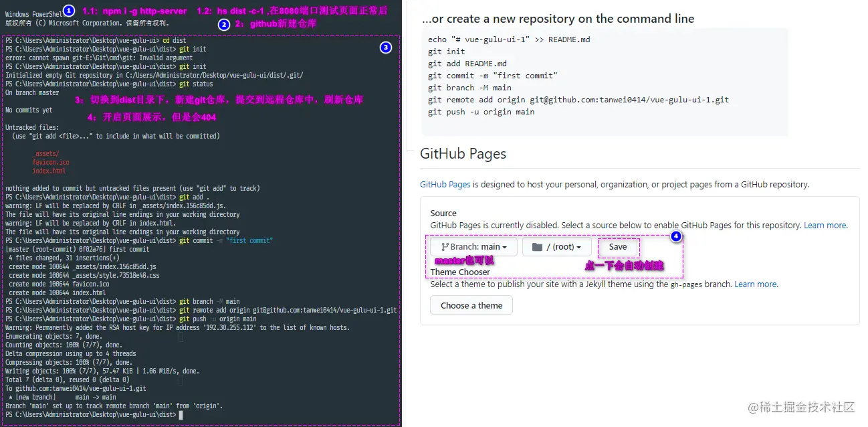Open the / (root) folder dropdown
This screenshot has width=868, height=427.
click(x=556, y=247)
